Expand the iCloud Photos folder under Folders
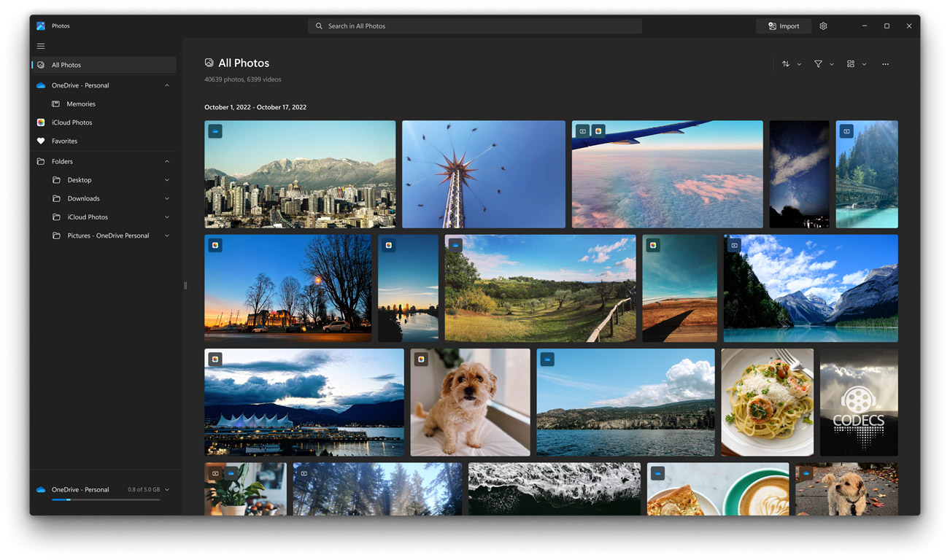The width and height of the screenshot is (950, 560). click(166, 217)
